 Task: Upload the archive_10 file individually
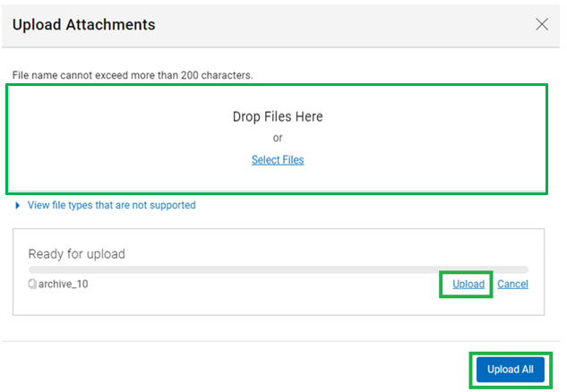point(468,285)
